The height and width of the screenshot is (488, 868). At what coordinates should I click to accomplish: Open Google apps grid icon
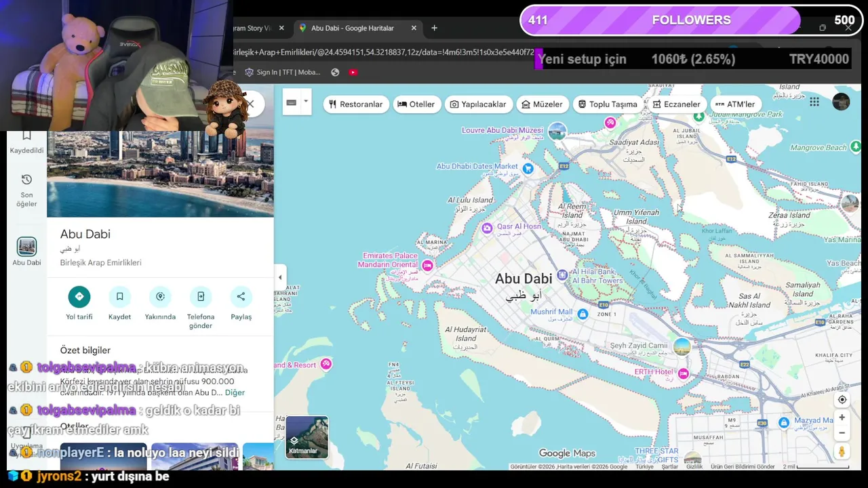[814, 102]
